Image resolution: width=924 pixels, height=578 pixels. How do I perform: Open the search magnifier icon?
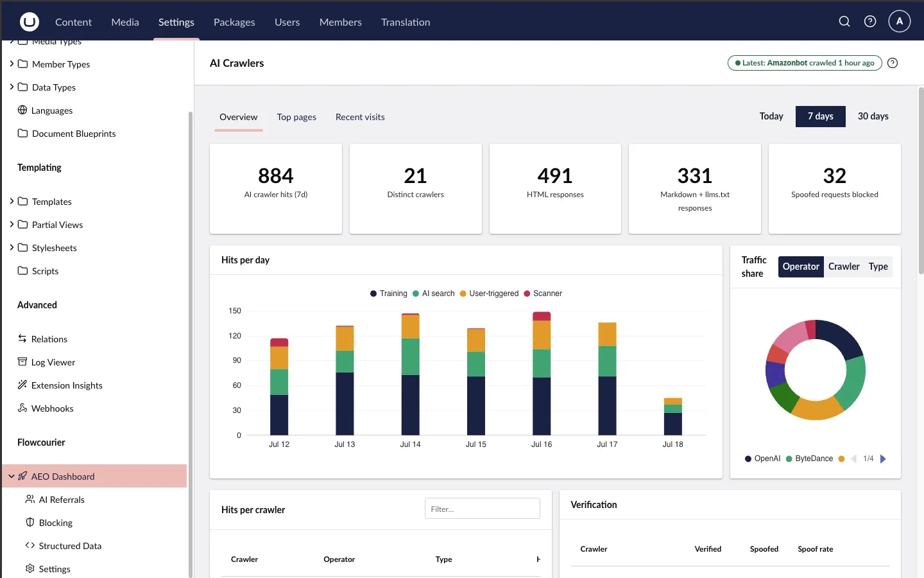click(844, 22)
